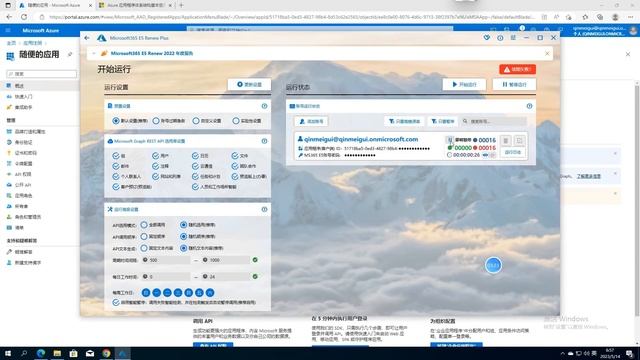Screen dimensions: 640x360
Task: Click green check icon beside the 1000 field
Action: coord(255,260)
